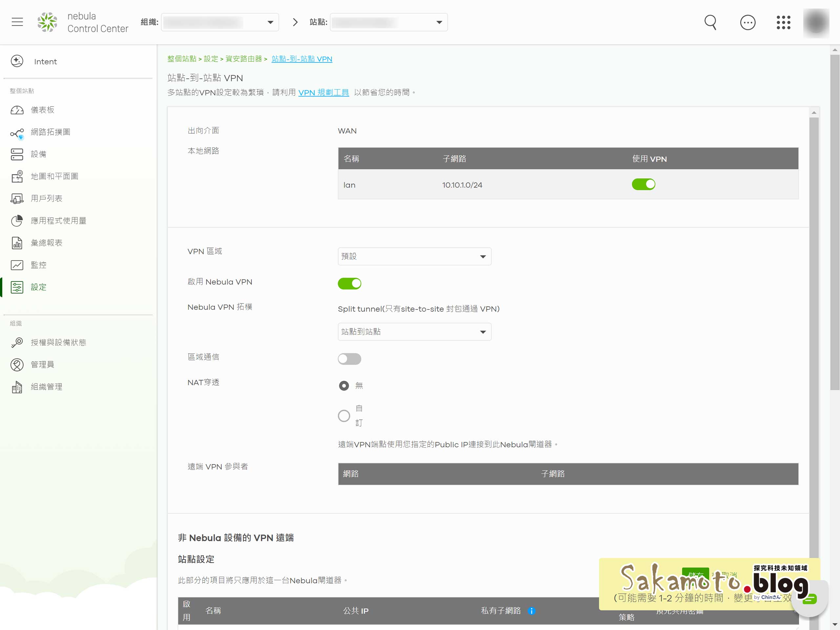Image resolution: width=840 pixels, height=630 pixels.
Task: Click the arrow between 組織 and 站點
Action: click(x=295, y=22)
